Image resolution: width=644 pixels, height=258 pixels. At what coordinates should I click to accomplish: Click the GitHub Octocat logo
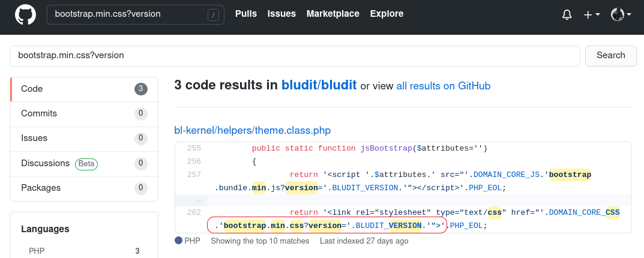25,14
